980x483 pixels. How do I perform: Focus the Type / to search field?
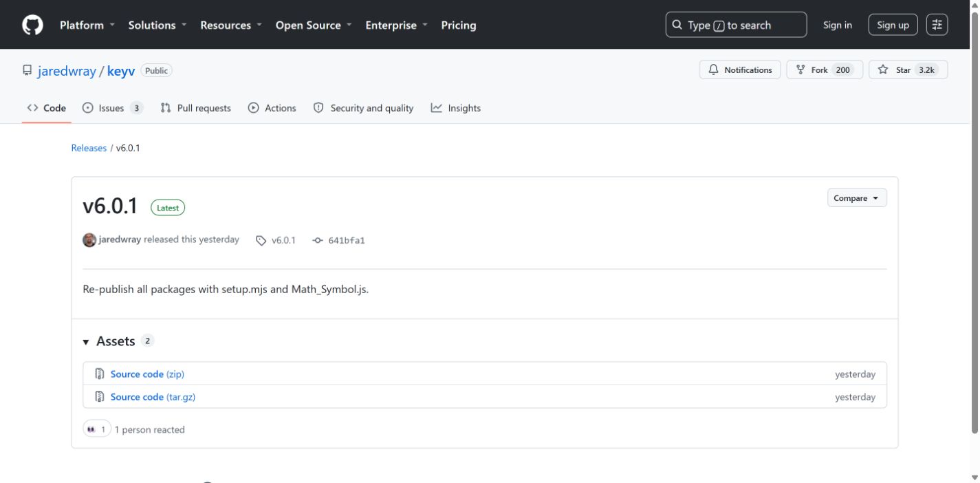[736, 25]
